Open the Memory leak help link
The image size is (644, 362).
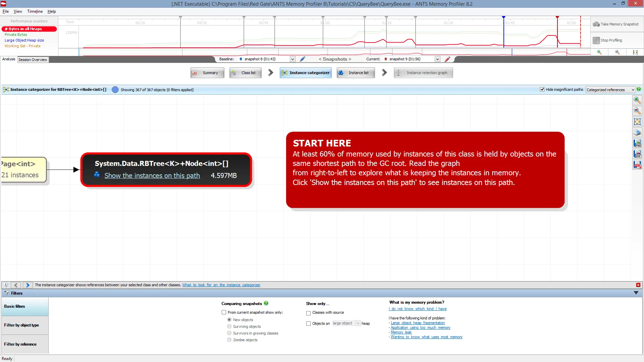pos(401,332)
